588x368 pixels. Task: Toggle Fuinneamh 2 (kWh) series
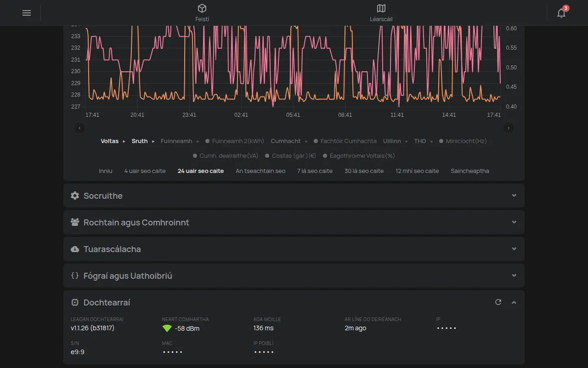coord(235,141)
